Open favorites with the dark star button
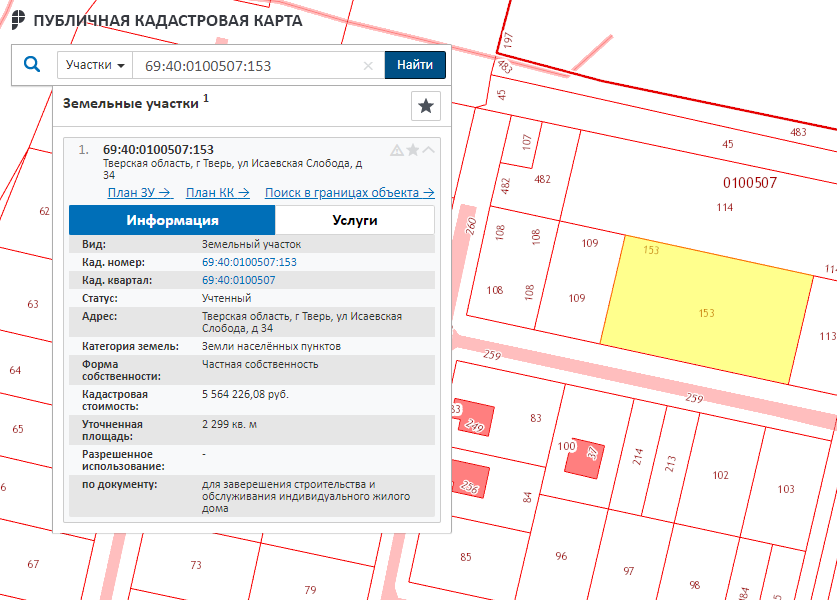The width and height of the screenshot is (837, 600). pyautogui.click(x=426, y=106)
